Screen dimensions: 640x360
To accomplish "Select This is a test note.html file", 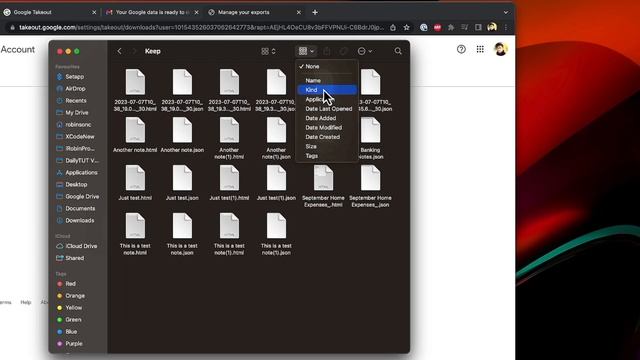I will tap(135, 234).
